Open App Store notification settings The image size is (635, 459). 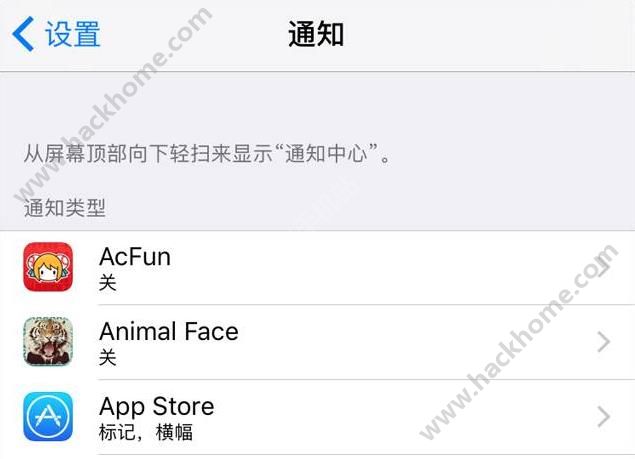click(x=318, y=417)
